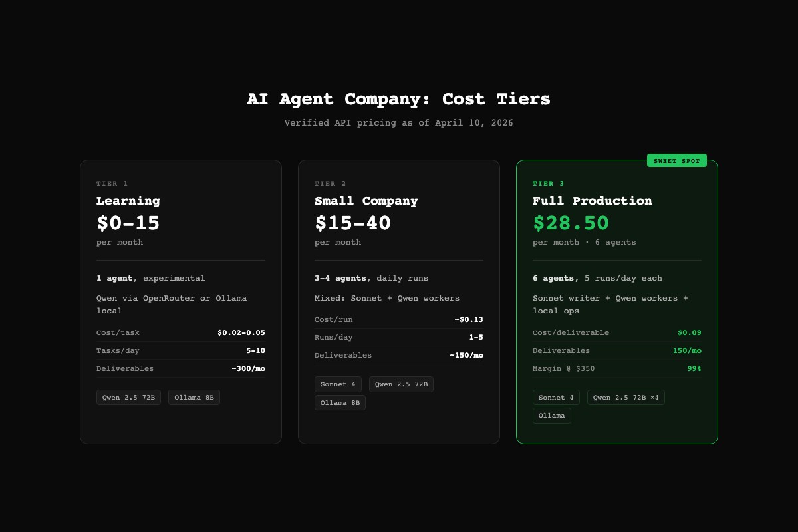
Task: Click the Deliverables value ~300/mo
Action: point(249,368)
